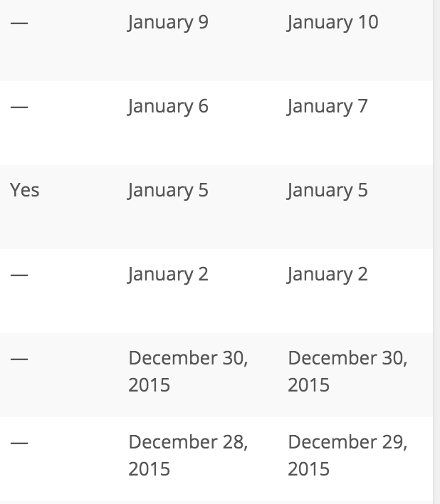Image resolution: width=440 pixels, height=504 pixels.
Task: Select the December 28, 2015 date cell
Action: (188, 456)
